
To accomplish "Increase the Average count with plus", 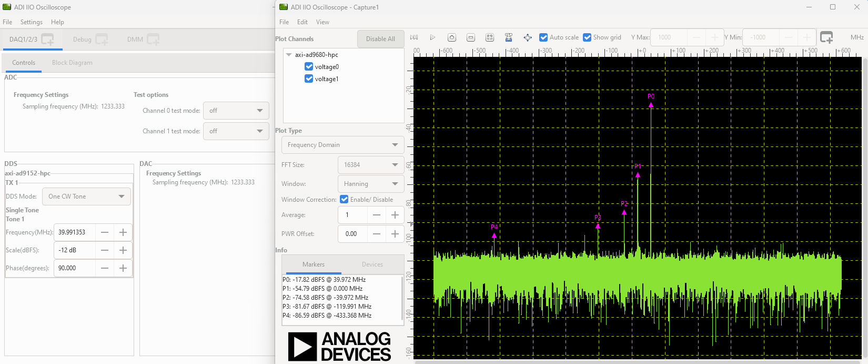I will coord(395,215).
